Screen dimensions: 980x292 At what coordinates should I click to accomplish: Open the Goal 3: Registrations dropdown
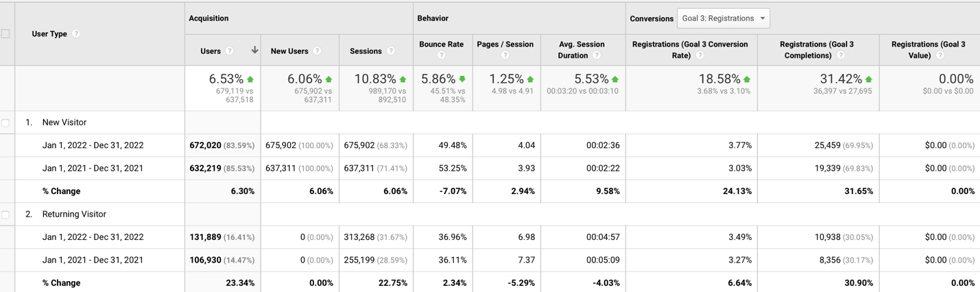coord(723,19)
